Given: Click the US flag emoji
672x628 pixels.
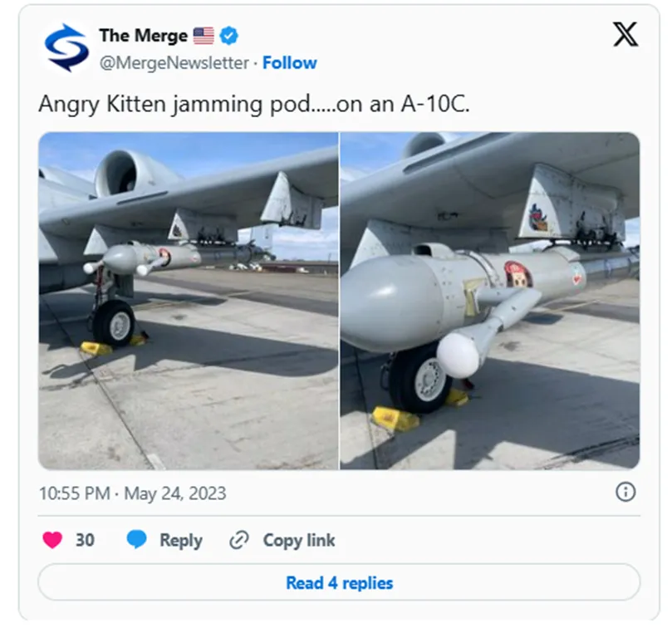Looking at the screenshot, I should pos(204,36).
